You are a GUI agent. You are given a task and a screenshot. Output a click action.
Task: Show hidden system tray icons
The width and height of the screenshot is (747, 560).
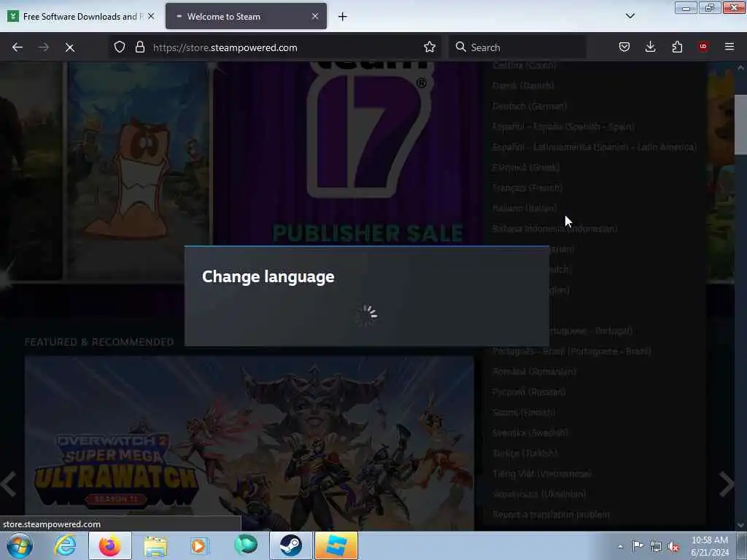(x=620, y=546)
